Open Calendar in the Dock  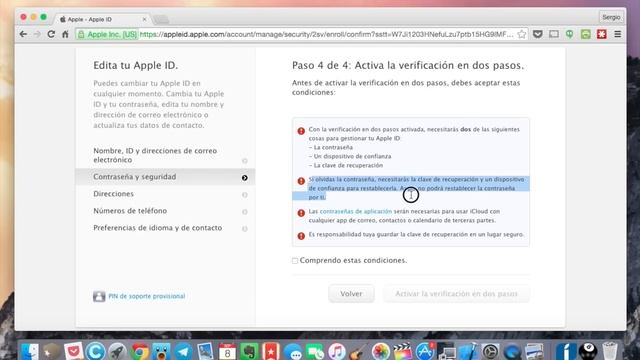tap(227, 351)
